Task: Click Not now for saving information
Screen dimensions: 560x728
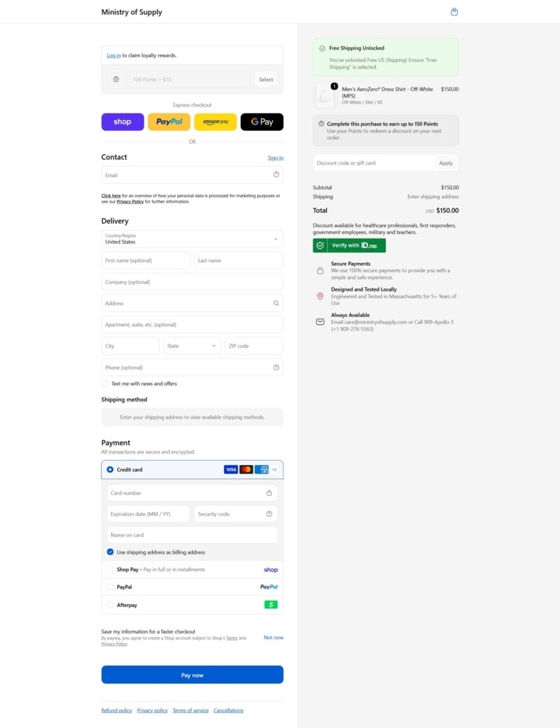Action: (274, 638)
